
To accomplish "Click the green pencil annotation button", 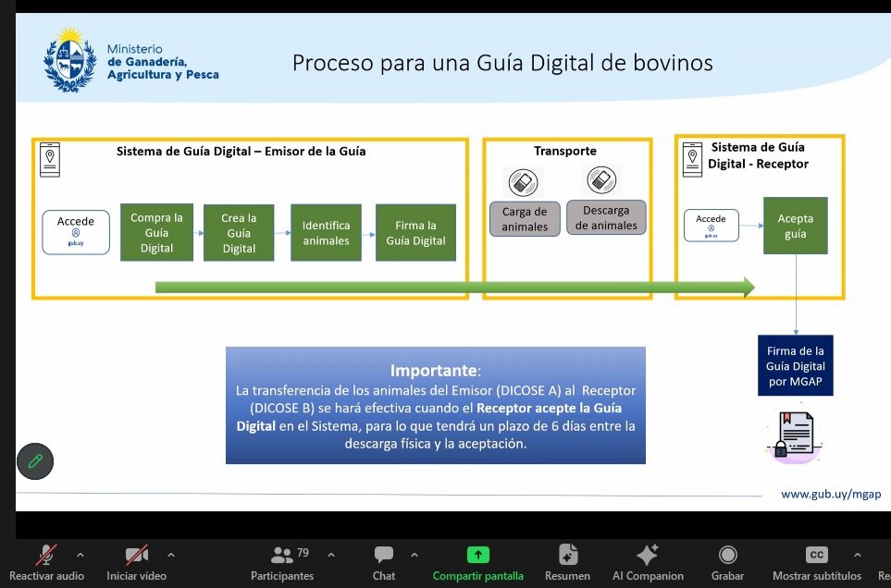I will (35, 460).
